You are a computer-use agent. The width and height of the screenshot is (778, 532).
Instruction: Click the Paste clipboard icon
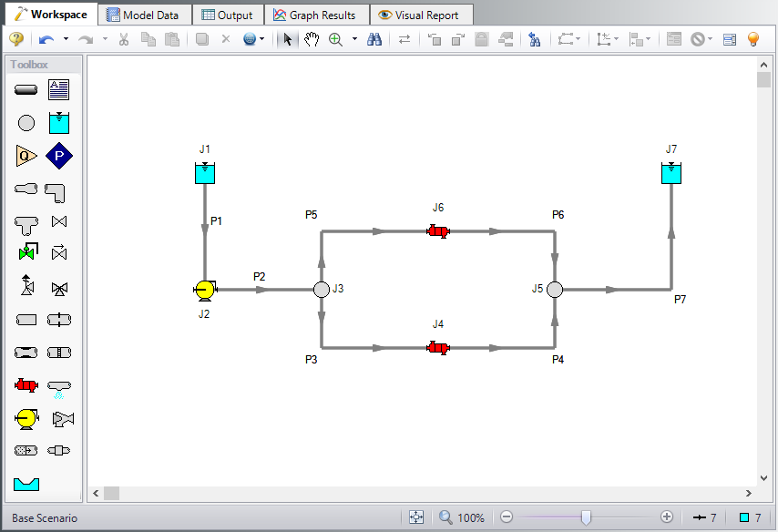pyautogui.click(x=171, y=39)
